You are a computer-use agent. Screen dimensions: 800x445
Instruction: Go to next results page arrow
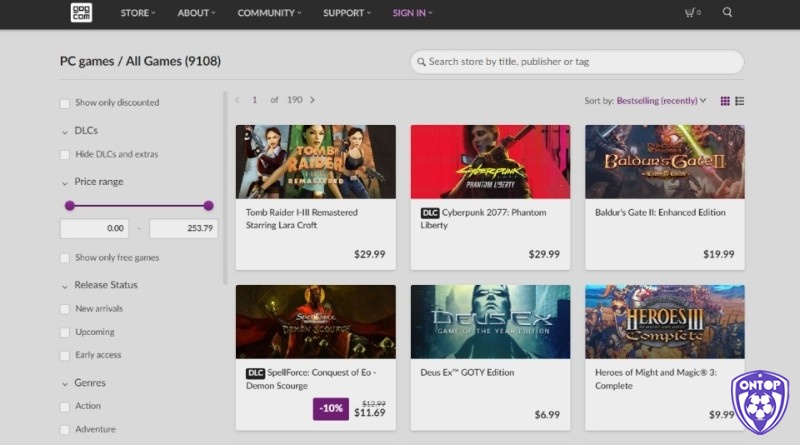[312, 100]
